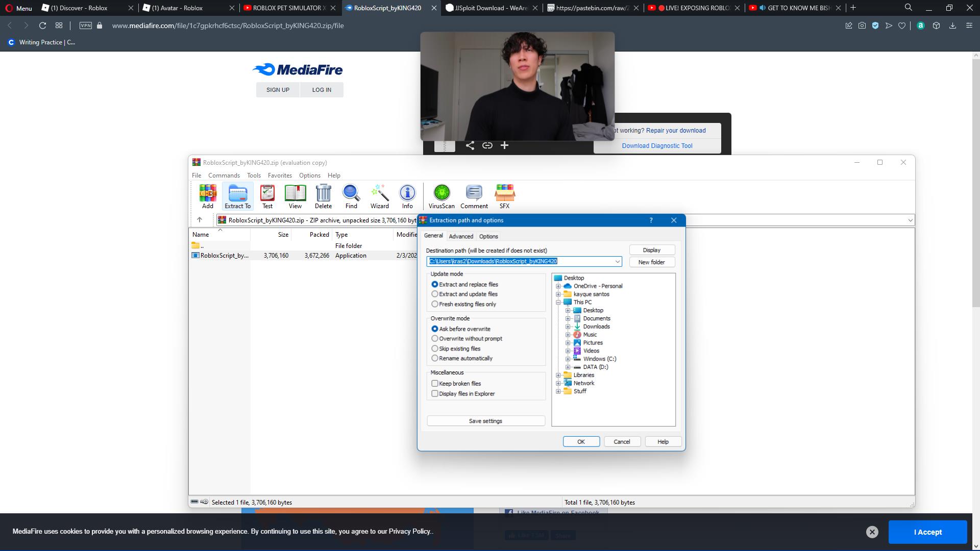Click the New folder button
The height and width of the screenshot is (551, 980).
pos(651,262)
